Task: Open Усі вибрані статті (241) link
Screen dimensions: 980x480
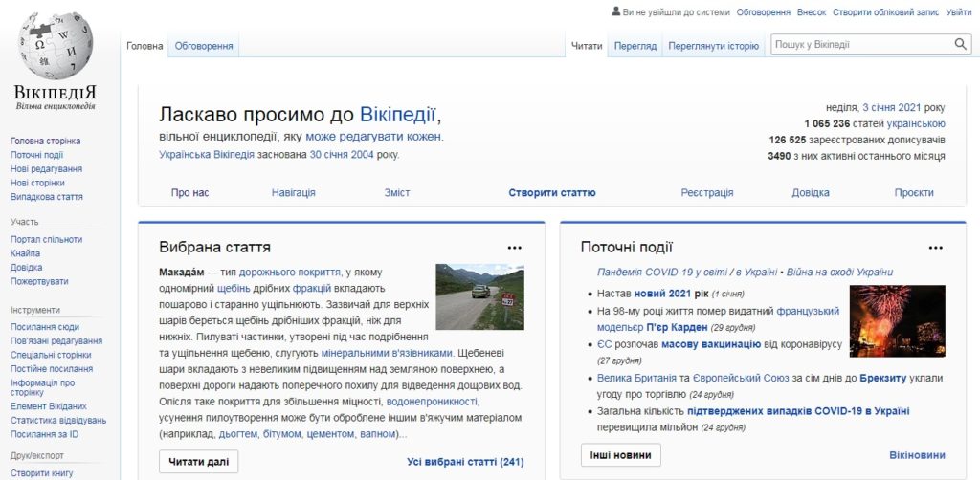Action: (465, 463)
